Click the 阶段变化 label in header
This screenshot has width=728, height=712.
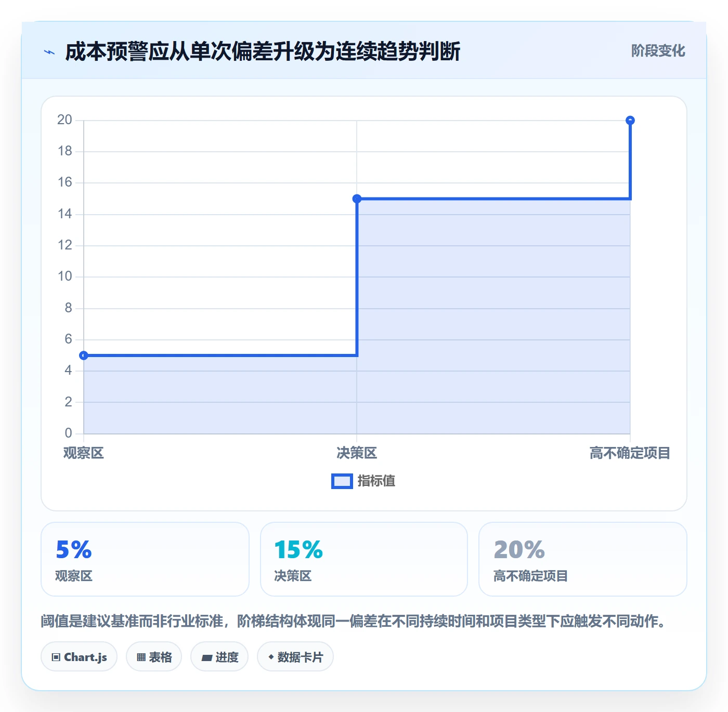(658, 51)
